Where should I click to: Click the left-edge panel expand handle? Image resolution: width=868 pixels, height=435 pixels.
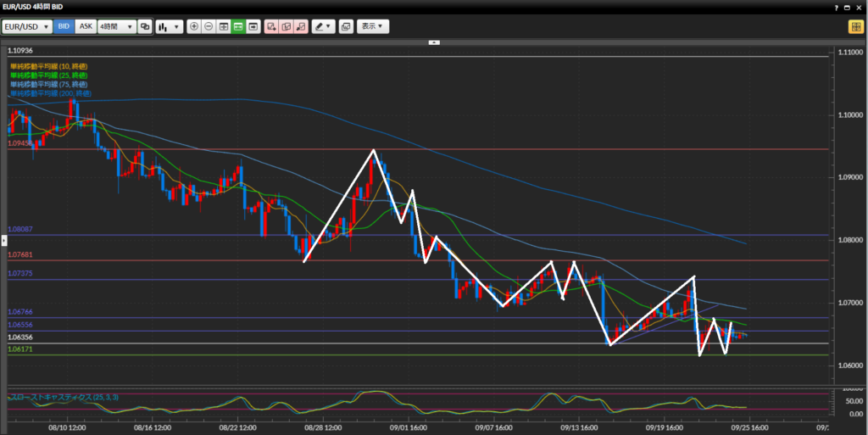tap(3, 242)
